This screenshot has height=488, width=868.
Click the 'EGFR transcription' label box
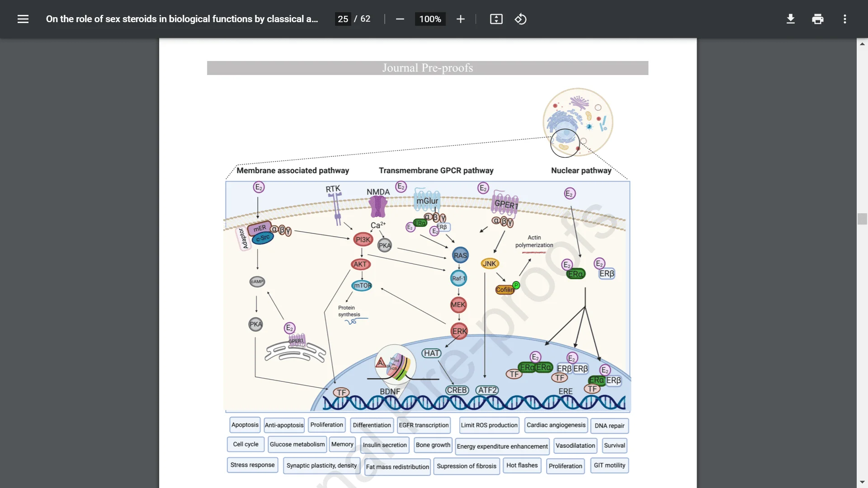click(424, 425)
